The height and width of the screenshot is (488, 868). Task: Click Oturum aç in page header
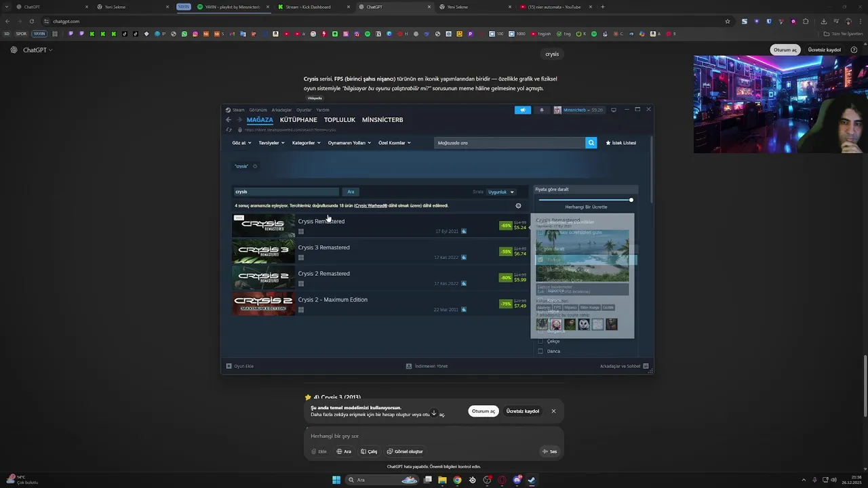point(785,49)
